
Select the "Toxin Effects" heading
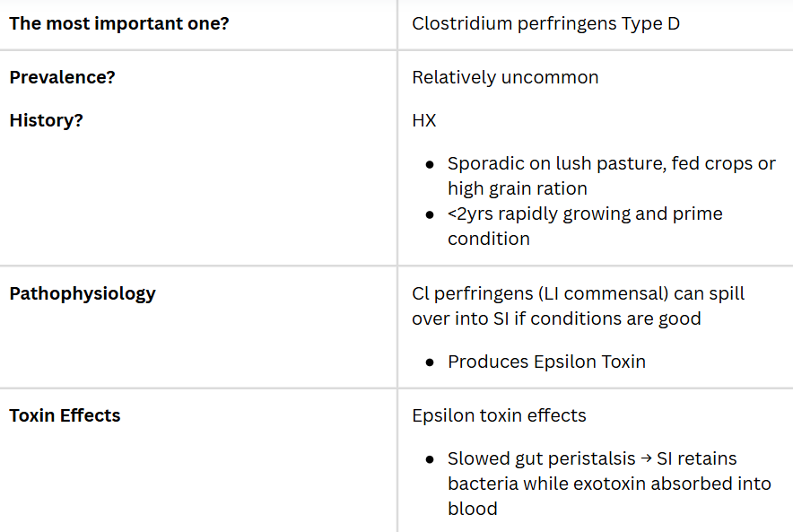pos(65,415)
